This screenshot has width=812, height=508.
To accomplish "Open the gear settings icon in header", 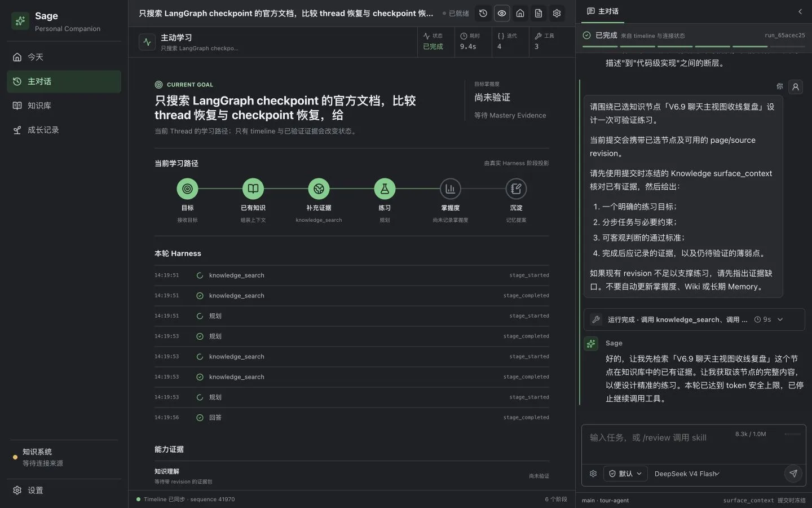I will point(557,13).
